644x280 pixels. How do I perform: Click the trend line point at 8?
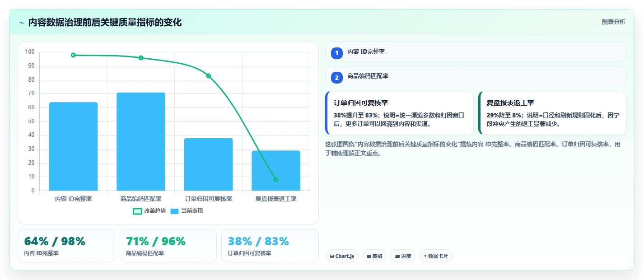click(276, 180)
